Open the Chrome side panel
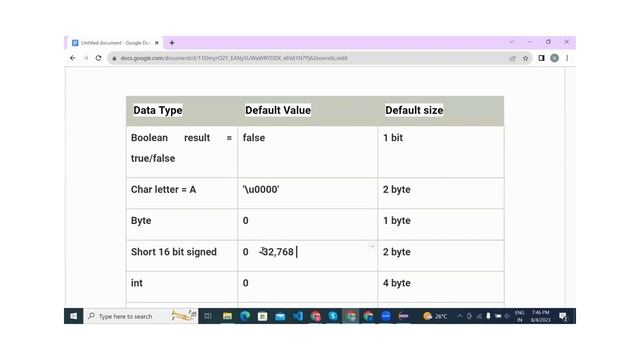Image resolution: width=640 pixels, height=360 pixels. pos(541,58)
